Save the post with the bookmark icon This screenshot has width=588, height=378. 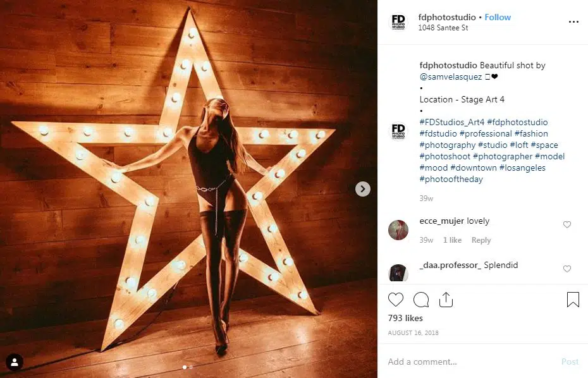coord(573,300)
